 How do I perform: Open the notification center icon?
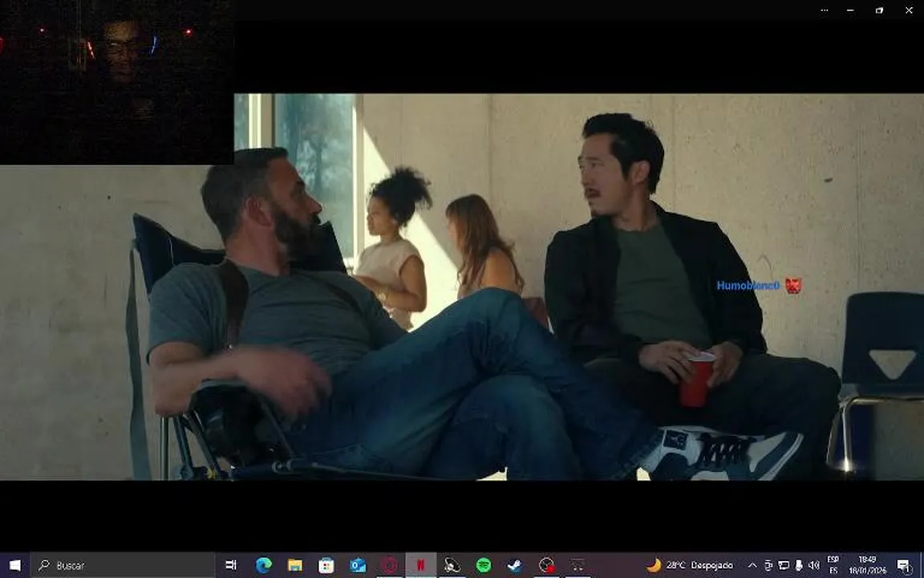coord(904,565)
